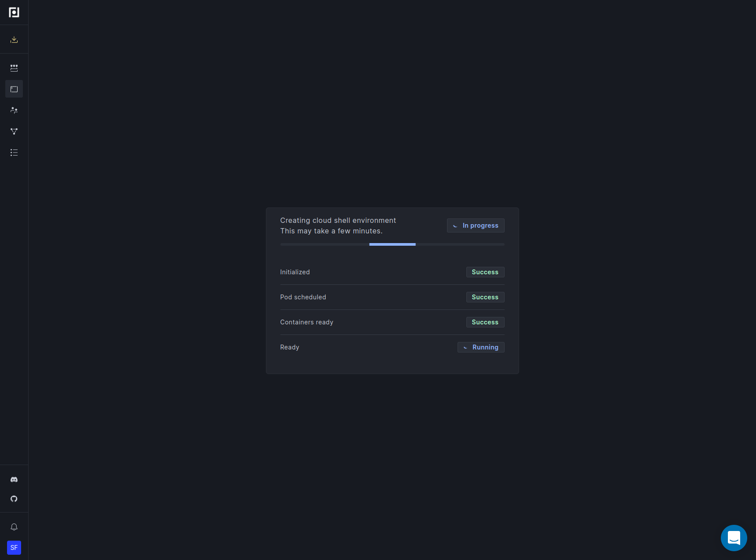
Task: Click the Success badge for Pod scheduled
Action: click(x=485, y=297)
